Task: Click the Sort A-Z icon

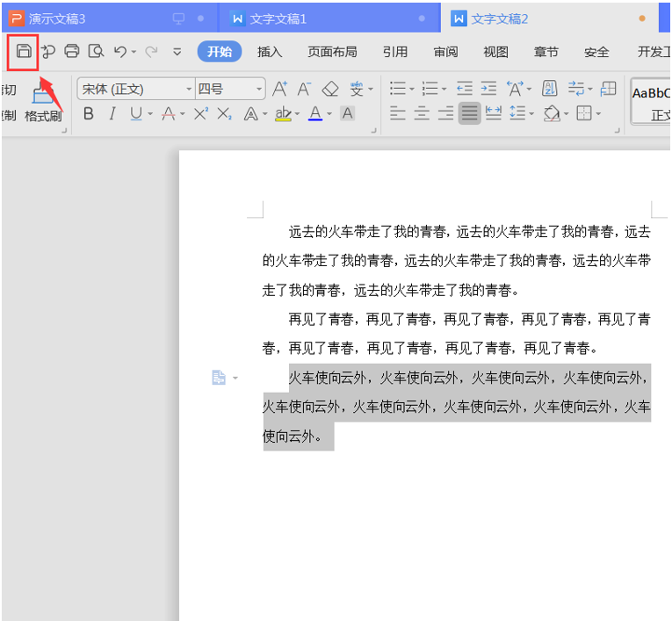Action: coord(549,89)
